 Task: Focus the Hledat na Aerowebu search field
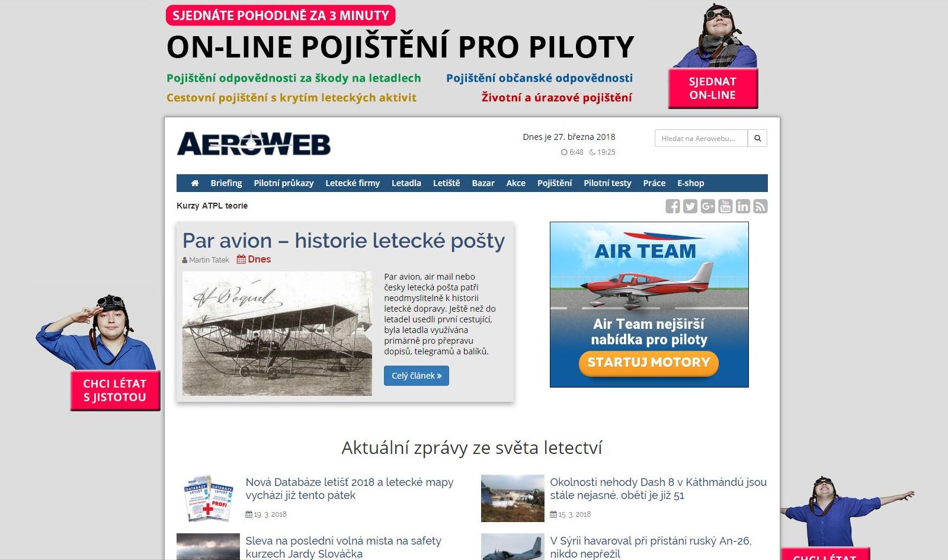pos(701,138)
